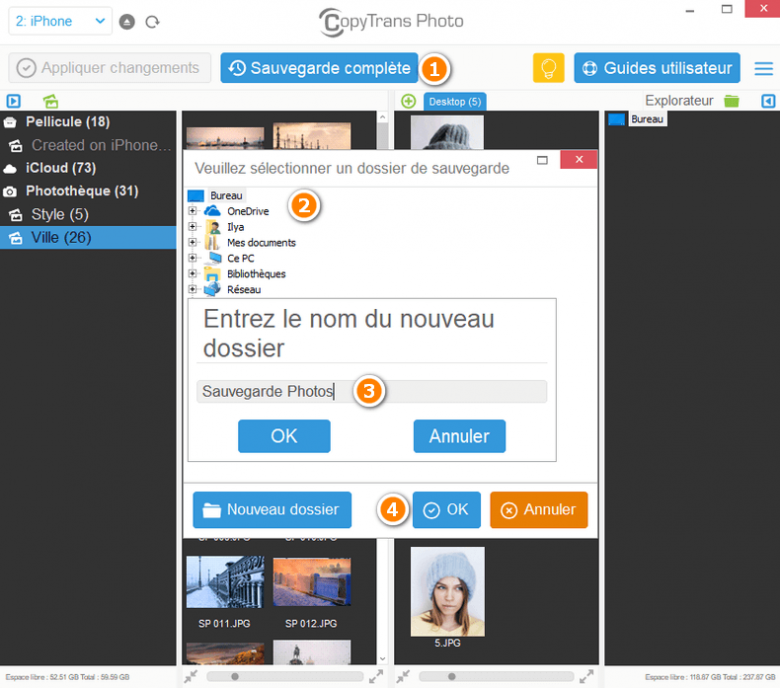Toggle the left panel arrow icon
Screen dimensions: 780x688
click(x=13, y=101)
